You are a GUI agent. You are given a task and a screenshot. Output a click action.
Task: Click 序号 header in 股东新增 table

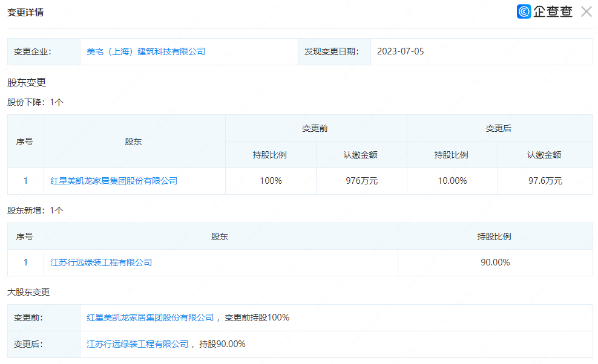tap(24, 236)
